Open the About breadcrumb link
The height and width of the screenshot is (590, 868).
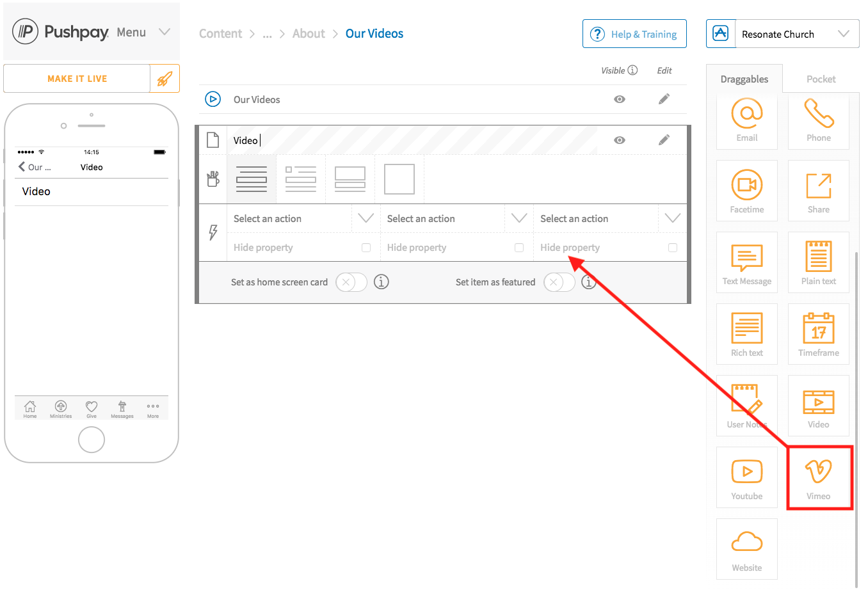click(x=309, y=33)
